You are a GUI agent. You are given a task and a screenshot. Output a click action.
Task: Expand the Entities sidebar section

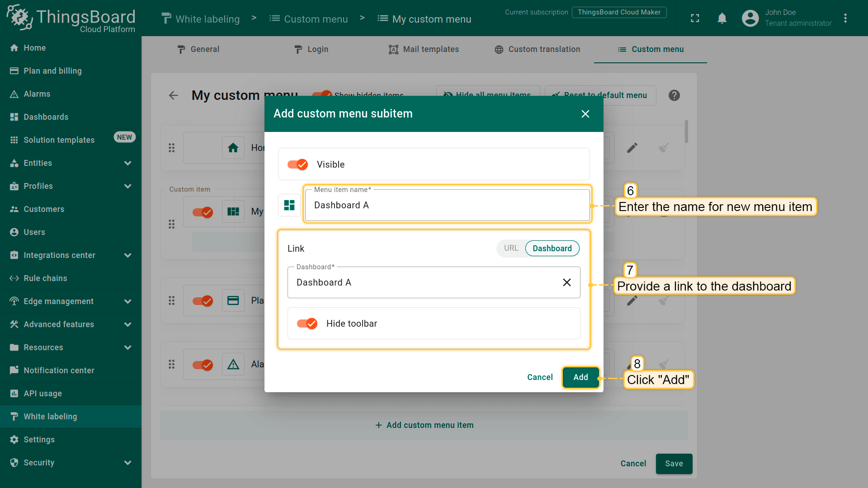pyautogui.click(x=128, y=163)
